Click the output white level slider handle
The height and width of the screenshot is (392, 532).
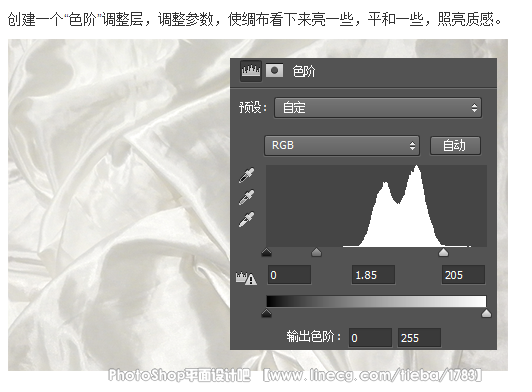tap(487, 313)
